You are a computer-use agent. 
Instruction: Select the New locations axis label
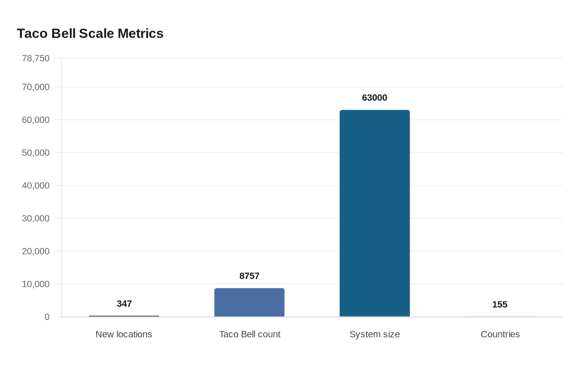pyautogui.click(x=123, y=334)
